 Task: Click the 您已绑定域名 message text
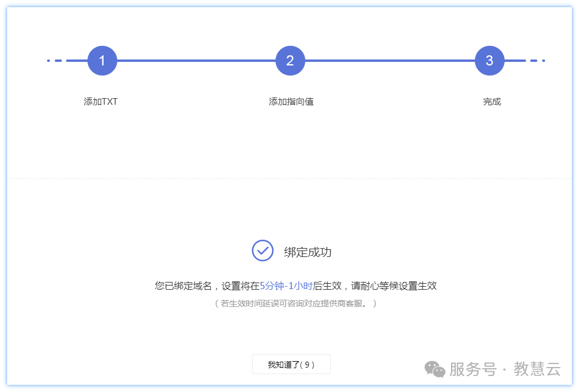pos(183,286)
